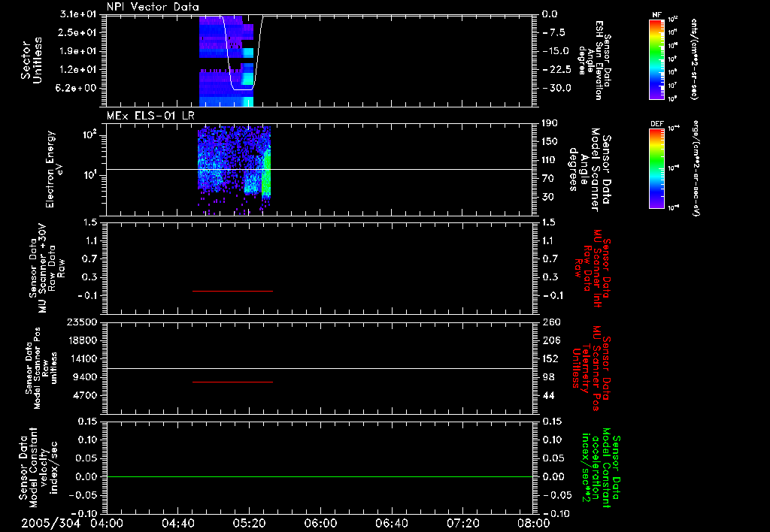Click the 70 scanner angle tick
770x532 pixels.
[548, 179]
